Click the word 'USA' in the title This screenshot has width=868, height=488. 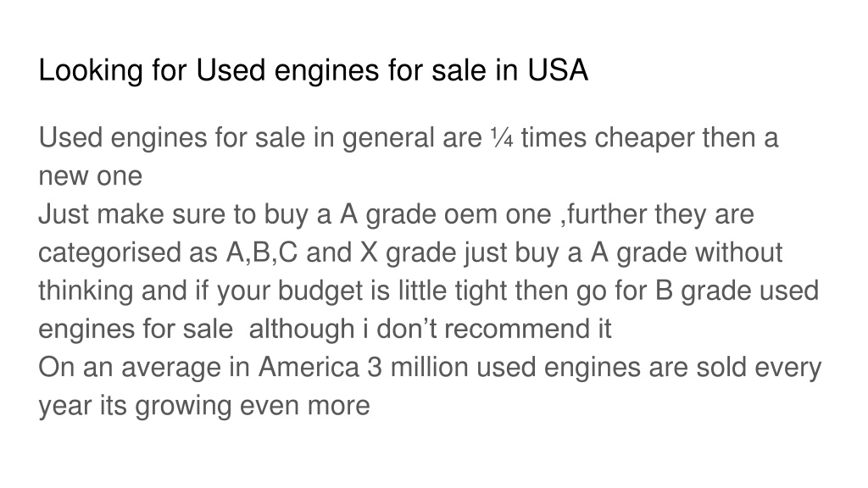pos(558,70)
